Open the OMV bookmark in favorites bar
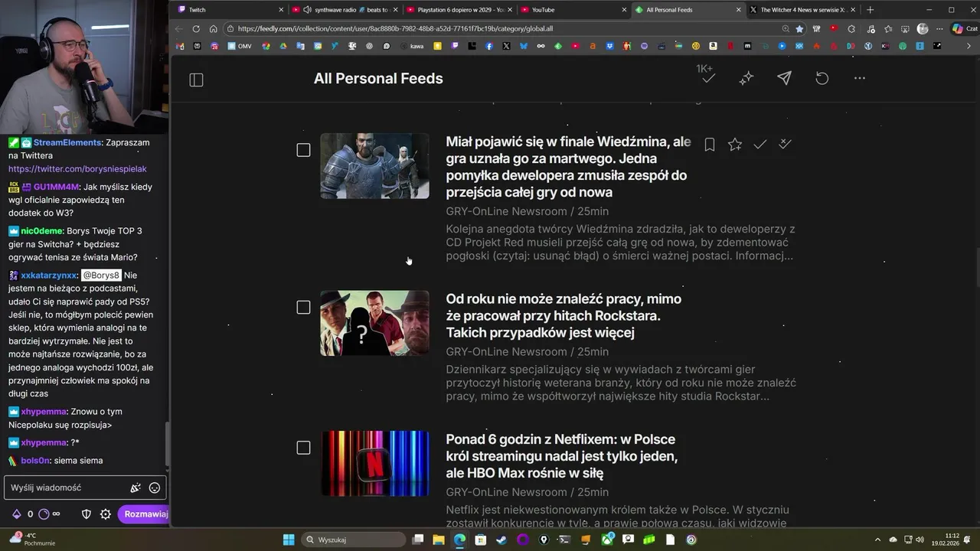The width and height of the screenshot is (980, 551). tap(240, 46)
